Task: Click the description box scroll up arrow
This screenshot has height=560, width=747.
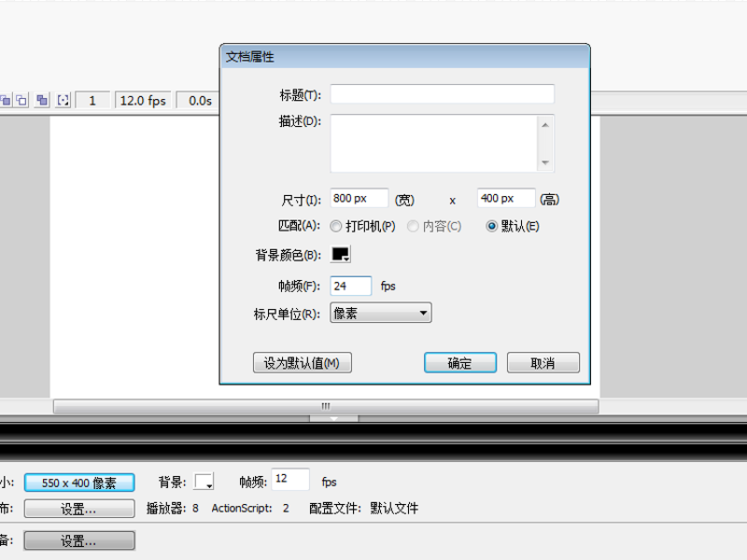Action: pos(545,125)
